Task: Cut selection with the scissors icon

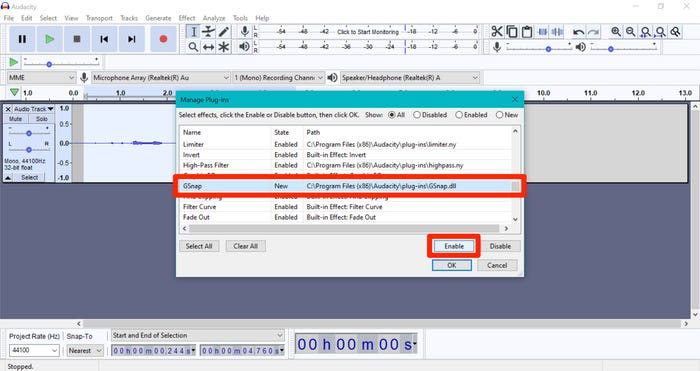Action: tap(496, 32)
